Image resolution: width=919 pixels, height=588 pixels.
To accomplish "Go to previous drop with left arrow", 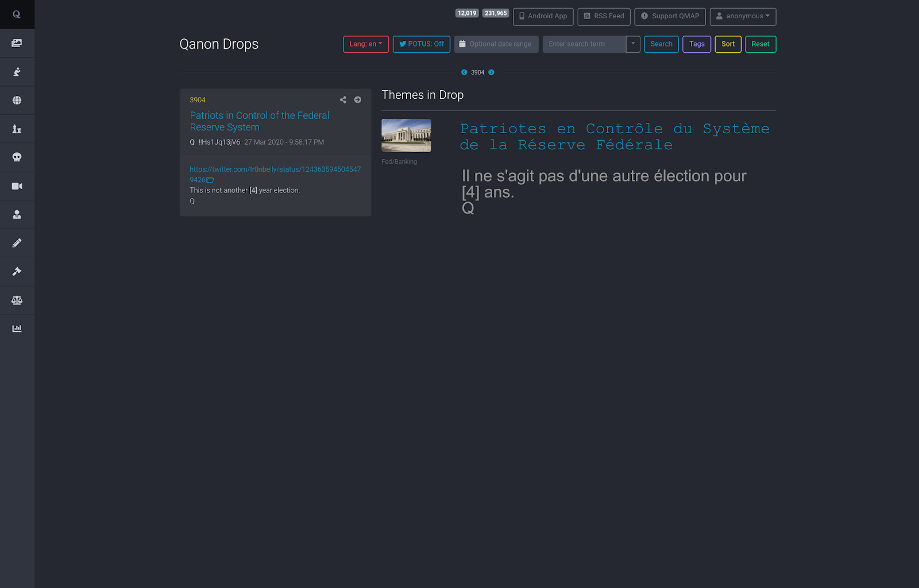I will (464, 72).
